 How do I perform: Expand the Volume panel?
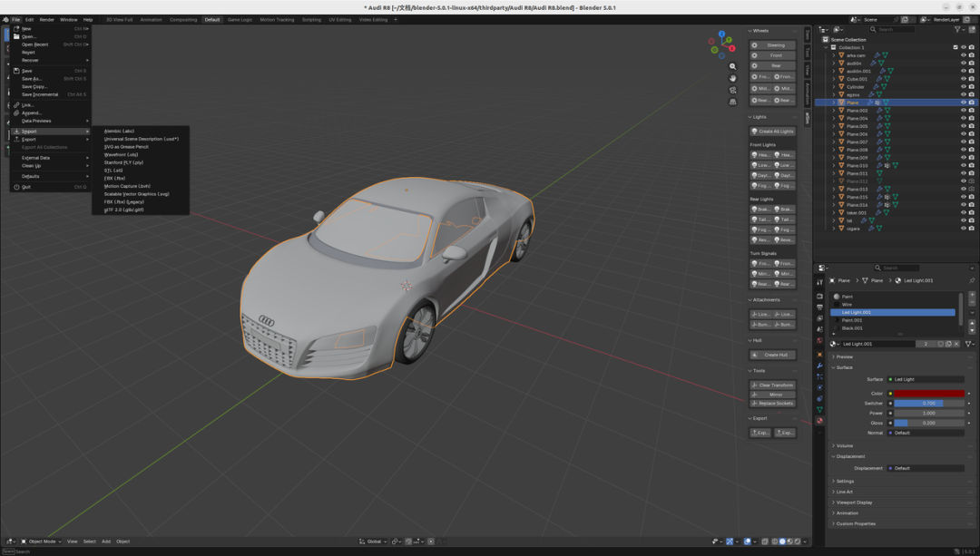tap(844, 445)
